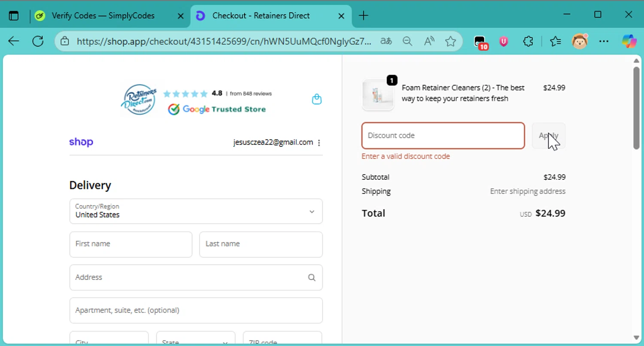The width and height of the screenshot is (644, 346).
Task: Open Settings and more ellipsis menu
Action: (604, 41)
